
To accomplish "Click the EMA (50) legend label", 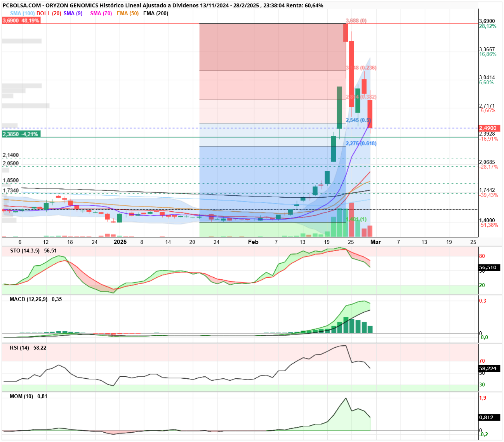I will pos(127,13).
